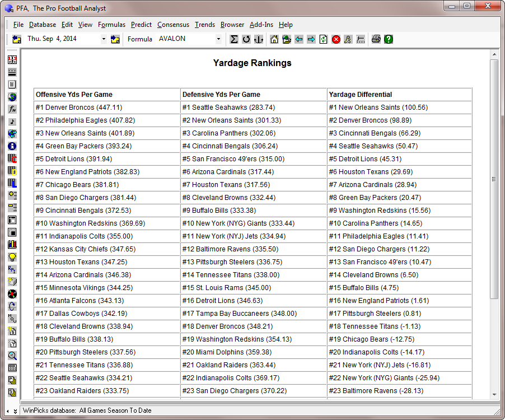
Task: Click #15 St. Louis Rams (345.00) cell
Action: tap(254, 288)
